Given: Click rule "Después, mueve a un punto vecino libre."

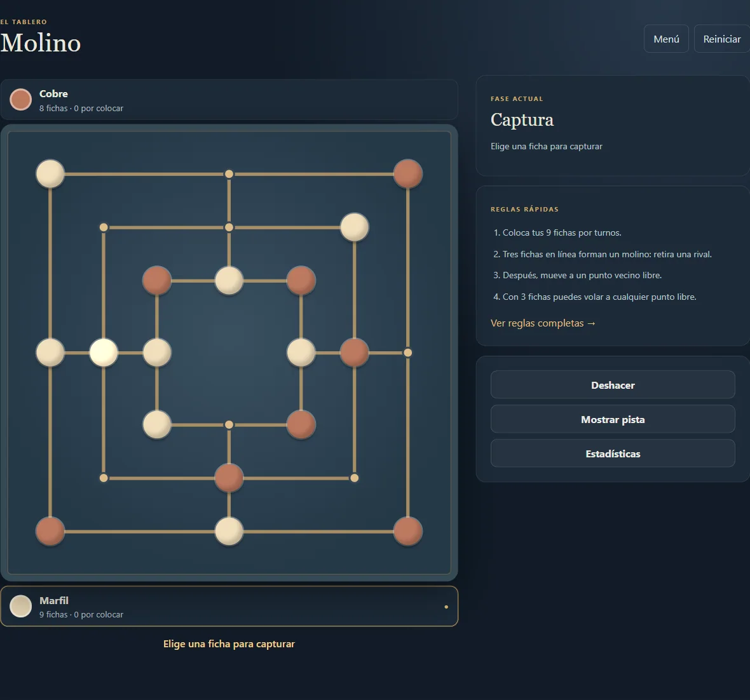Looking at the screenshot, I should [x=582, y=276].
